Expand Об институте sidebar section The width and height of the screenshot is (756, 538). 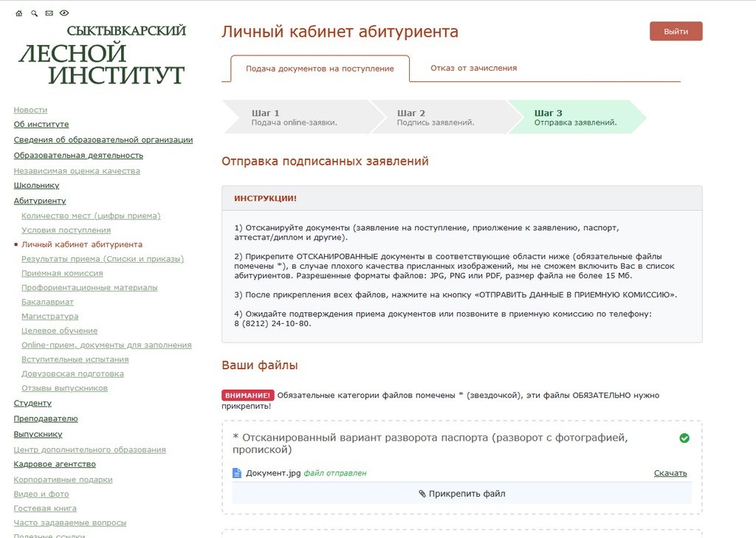pos(41,125)
